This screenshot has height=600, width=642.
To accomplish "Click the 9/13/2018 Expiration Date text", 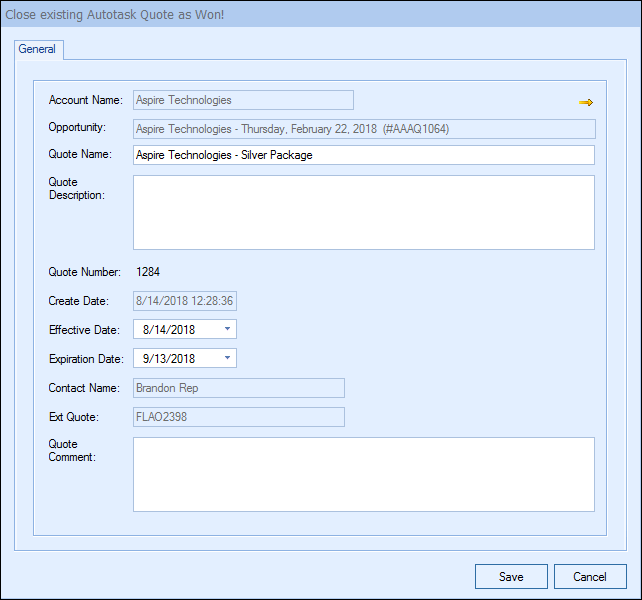I will pyautogui.click(x=170, y=358).
